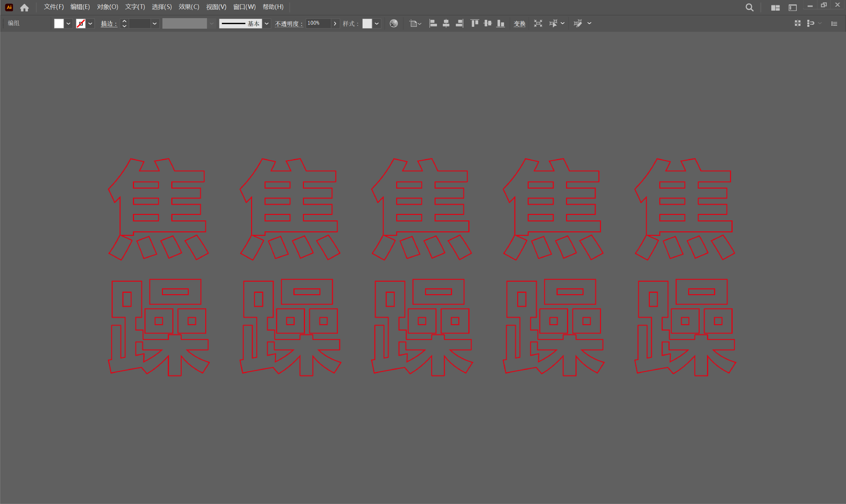
Task: Click the Isolate Selected Object icon
Action: 538,23
